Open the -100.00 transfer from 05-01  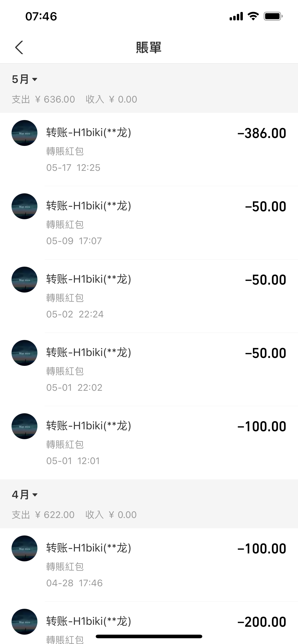point(149,443)
